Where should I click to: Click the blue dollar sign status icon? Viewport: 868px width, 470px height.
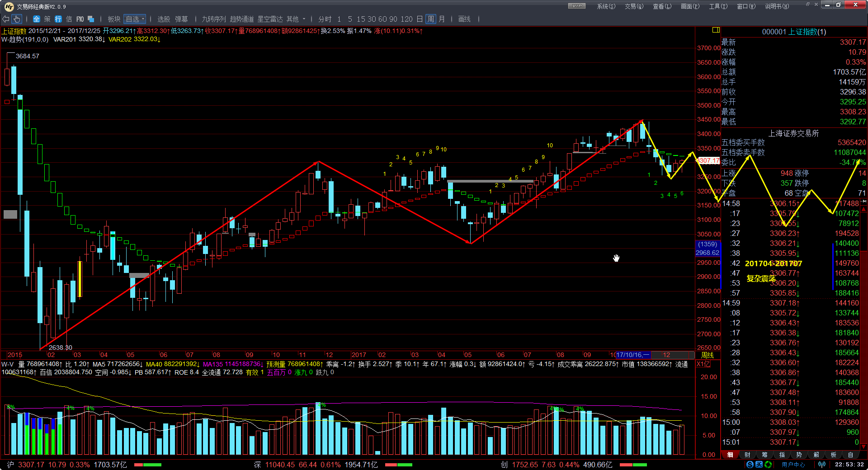pyautogui.click(x=750, y=465)
